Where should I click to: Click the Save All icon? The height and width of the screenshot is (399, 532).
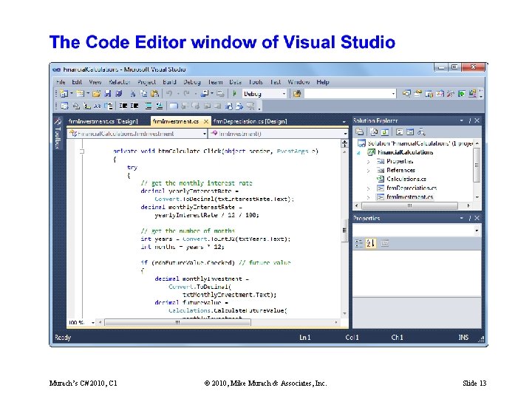pyautogui.click(x=119, y=93)
